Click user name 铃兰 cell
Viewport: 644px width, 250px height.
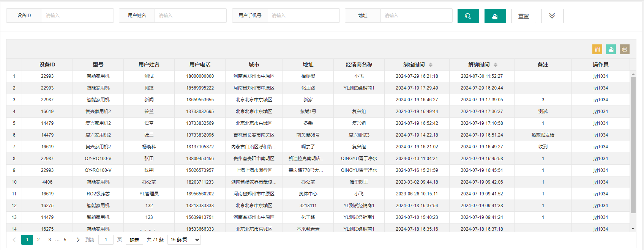click(x=149, y=112)
